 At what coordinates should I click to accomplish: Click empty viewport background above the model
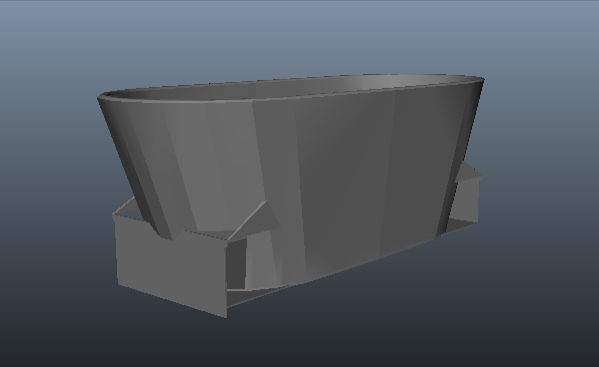coord(298,34)
